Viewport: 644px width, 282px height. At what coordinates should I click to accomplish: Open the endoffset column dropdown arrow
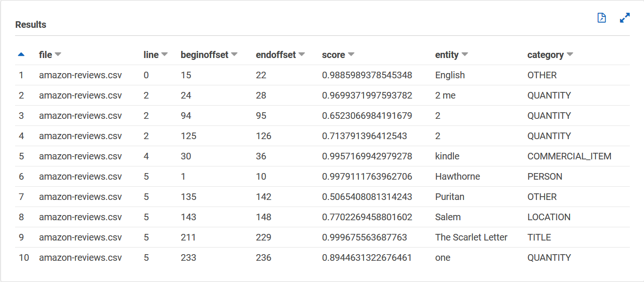pos(302,55)
